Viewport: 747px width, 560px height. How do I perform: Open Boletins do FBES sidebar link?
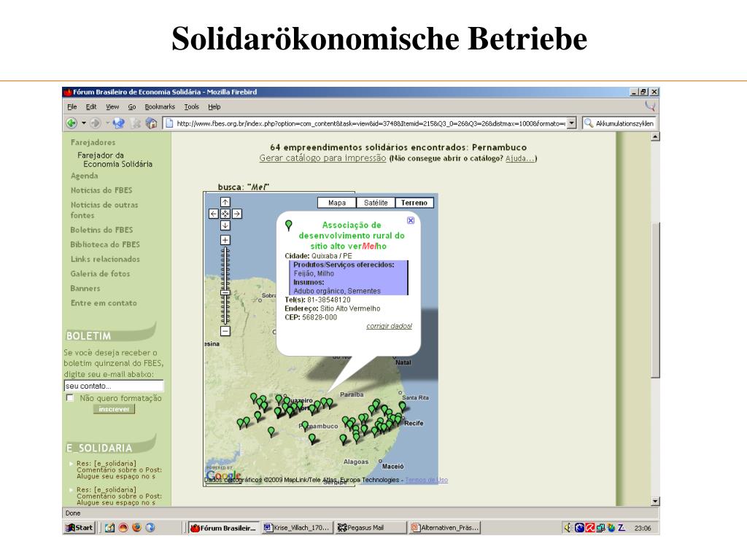[101, 230]
